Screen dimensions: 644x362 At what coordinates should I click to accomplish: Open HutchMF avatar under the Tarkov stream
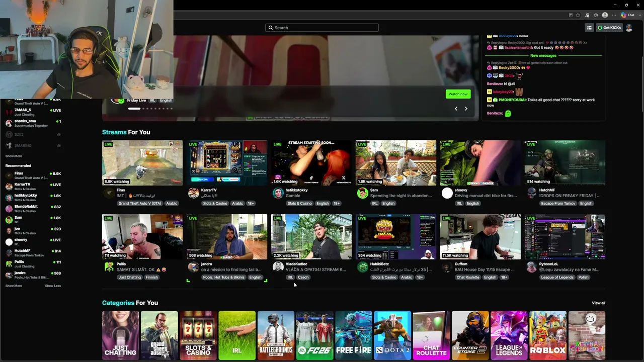coord(531,194)
